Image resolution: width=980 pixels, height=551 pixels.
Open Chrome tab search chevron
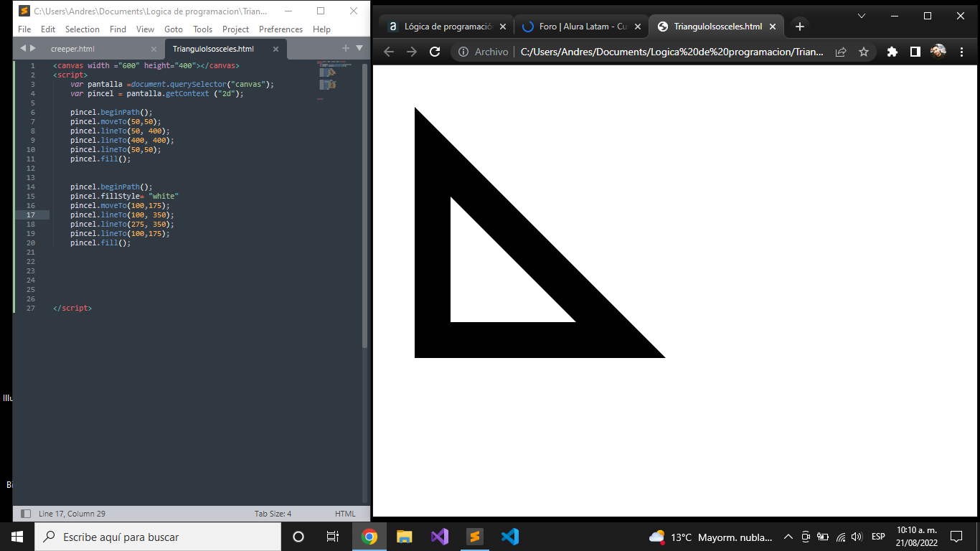pos(862,16)
